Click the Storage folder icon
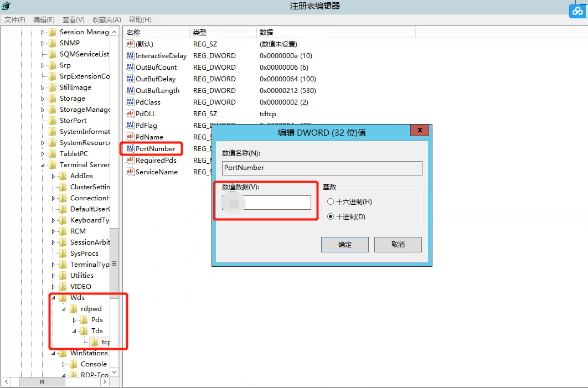 coord(53,99)
